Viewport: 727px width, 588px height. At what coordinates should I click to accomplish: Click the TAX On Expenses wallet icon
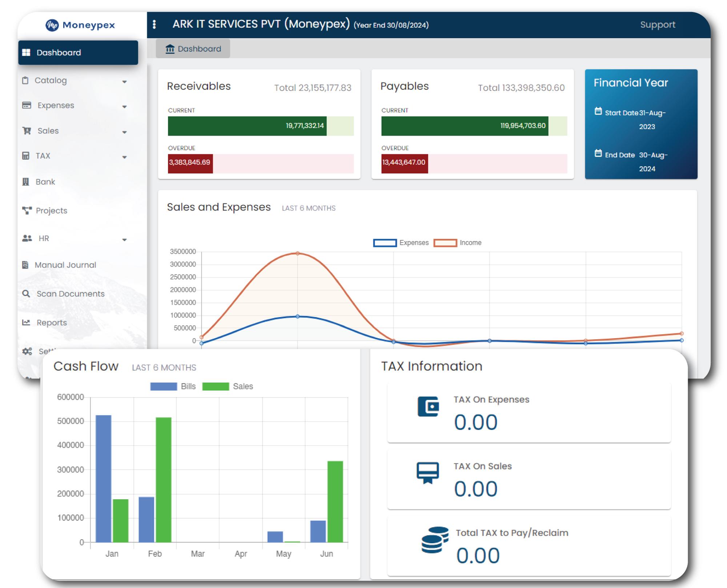(428, 406)
